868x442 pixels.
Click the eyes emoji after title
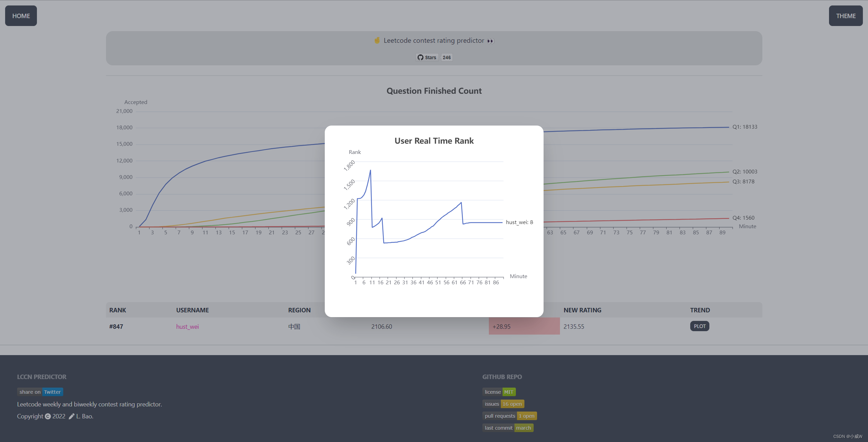coord(490,41)
